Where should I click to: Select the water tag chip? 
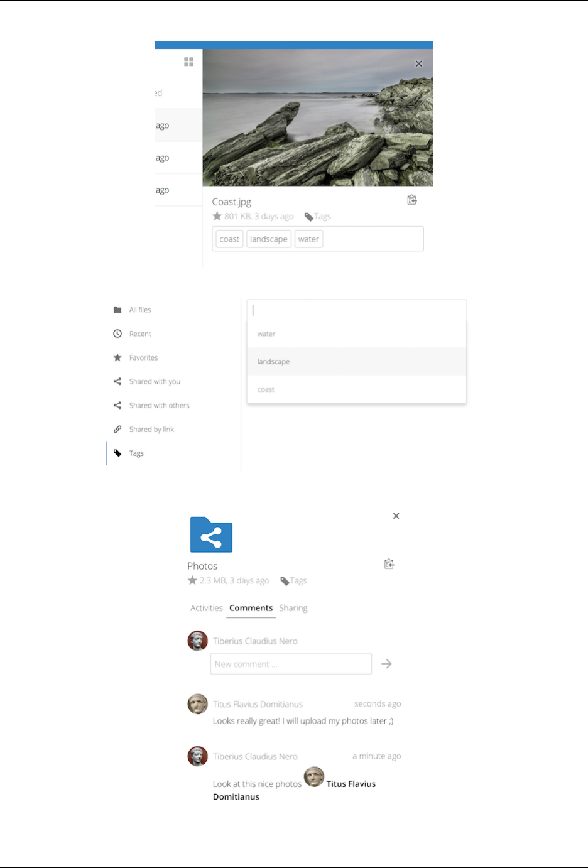click(x=308, y=239)
